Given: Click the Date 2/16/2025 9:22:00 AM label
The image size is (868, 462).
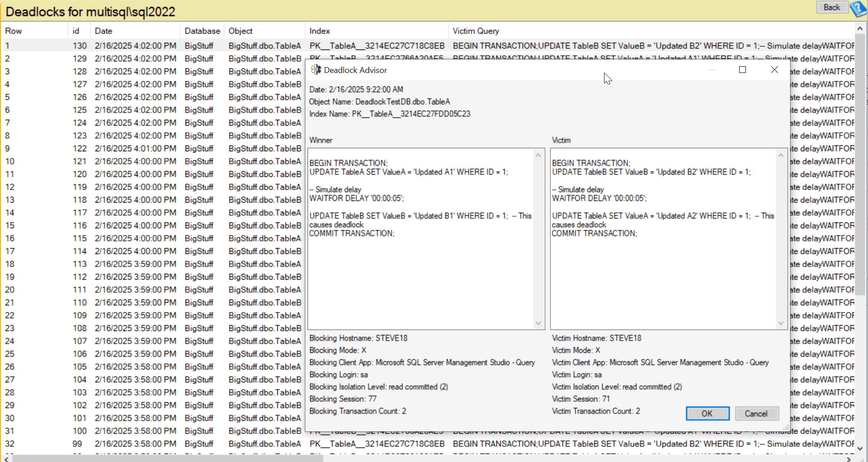Looking at the screenshot, I should tap(356, 89).
